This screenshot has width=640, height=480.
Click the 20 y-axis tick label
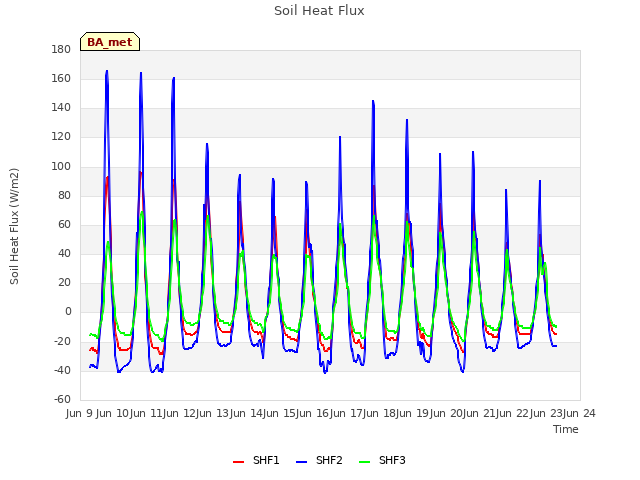[x=64, y=282]
